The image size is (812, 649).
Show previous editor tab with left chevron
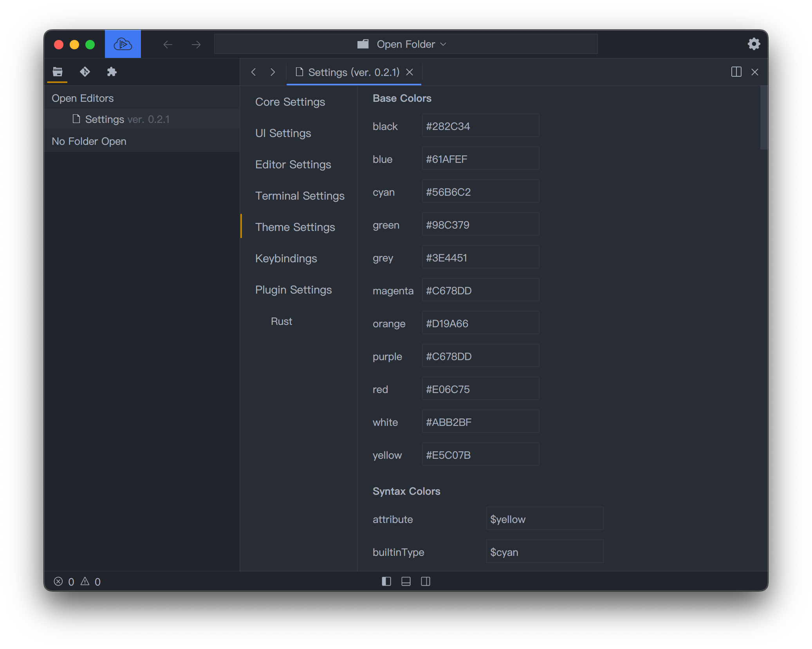click(x=254, y=72)
